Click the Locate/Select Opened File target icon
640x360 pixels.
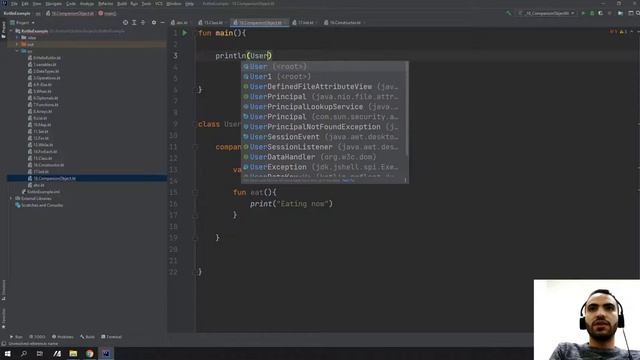[125, 22]
